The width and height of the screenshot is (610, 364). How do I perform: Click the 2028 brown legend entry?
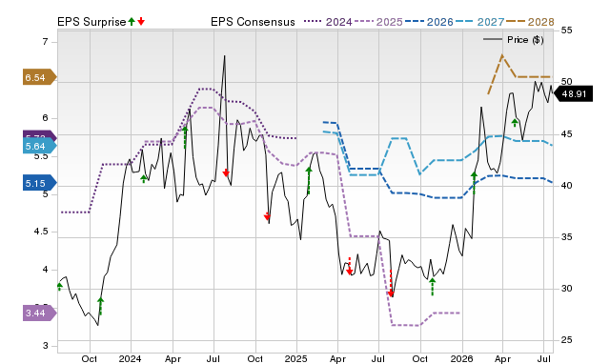[530, 22]
